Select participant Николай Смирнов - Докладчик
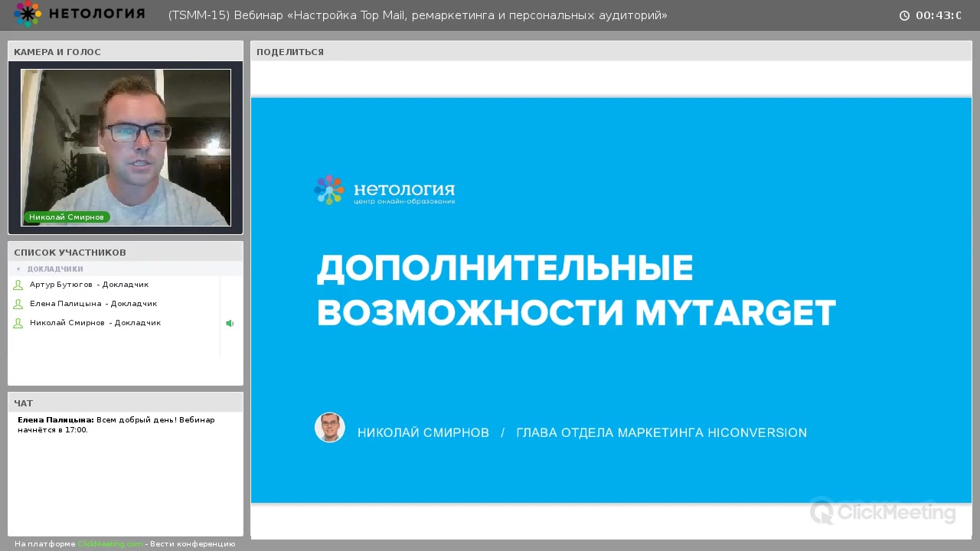The height and width of the screenshot is (551, 980). (95, 323)
